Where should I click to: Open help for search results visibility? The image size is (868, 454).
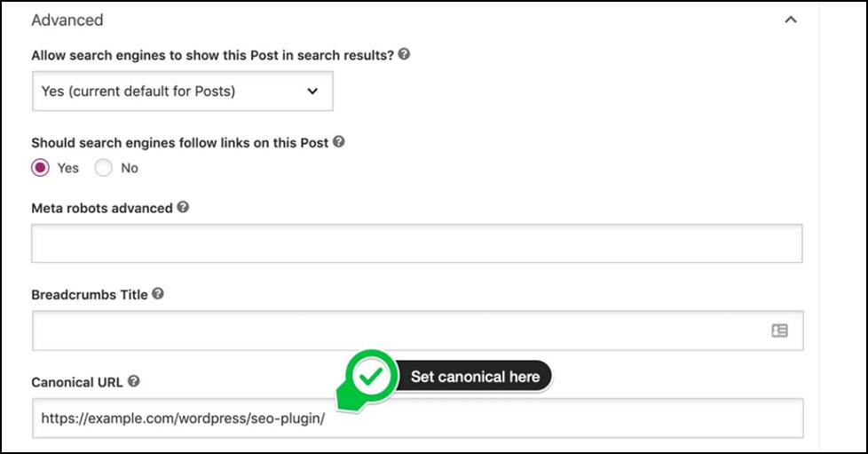(404, 54)
